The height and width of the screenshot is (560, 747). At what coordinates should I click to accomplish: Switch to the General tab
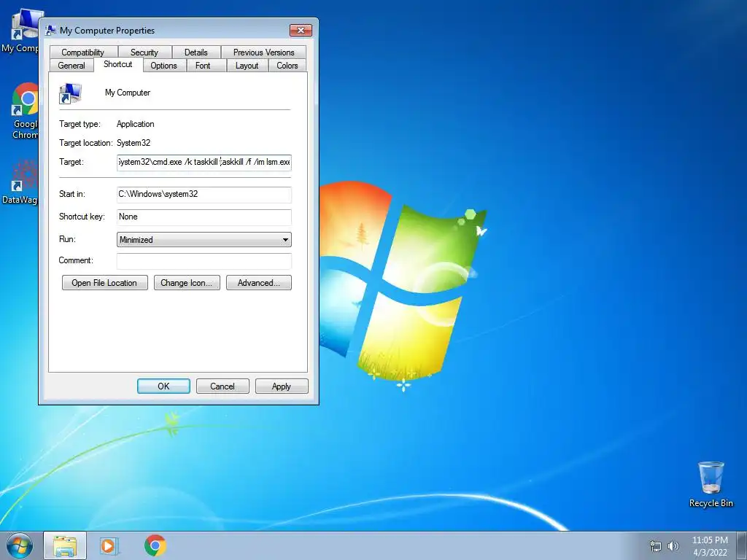(71, 65)
